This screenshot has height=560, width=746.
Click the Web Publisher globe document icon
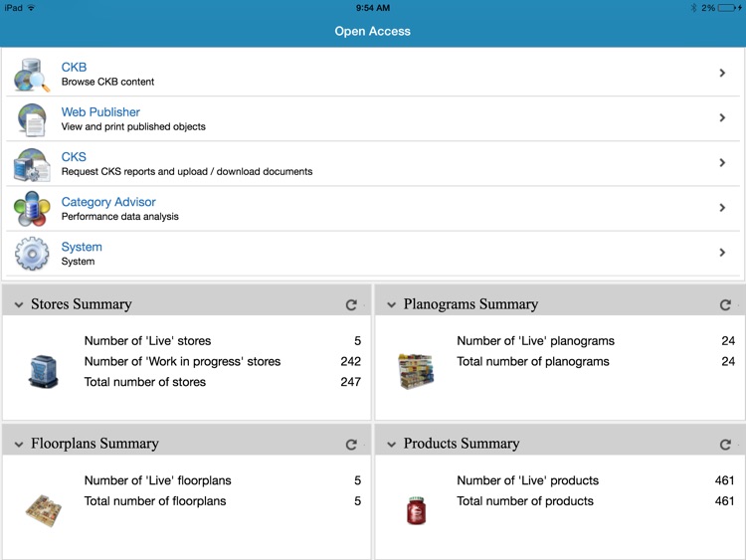(32, 119)
